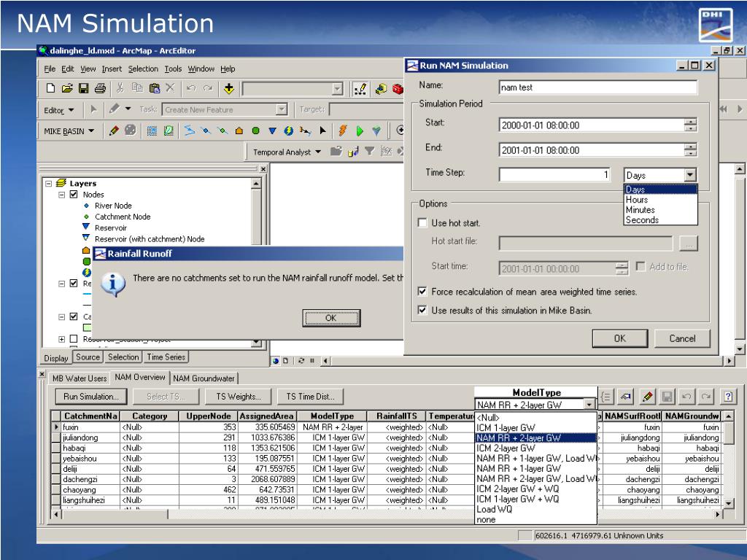Switch to the Source tab

88,357
